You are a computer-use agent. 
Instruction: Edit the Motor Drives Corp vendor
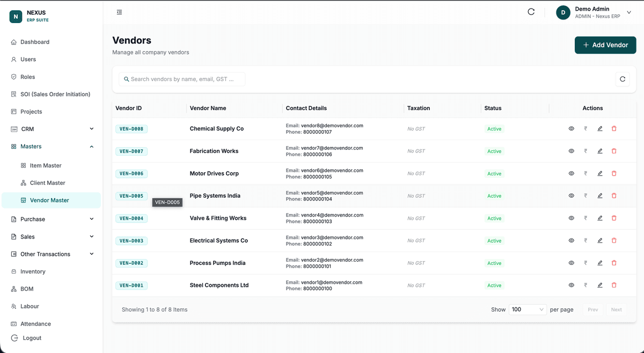tap(600, 174)
